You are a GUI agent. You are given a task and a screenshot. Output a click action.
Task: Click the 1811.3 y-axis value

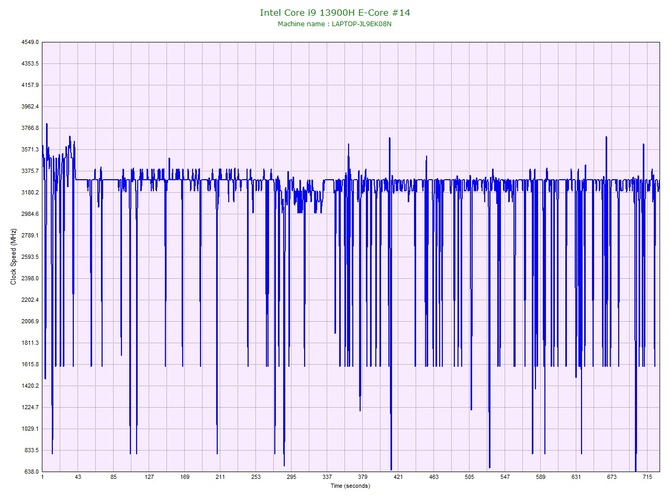tap(30, 343)
